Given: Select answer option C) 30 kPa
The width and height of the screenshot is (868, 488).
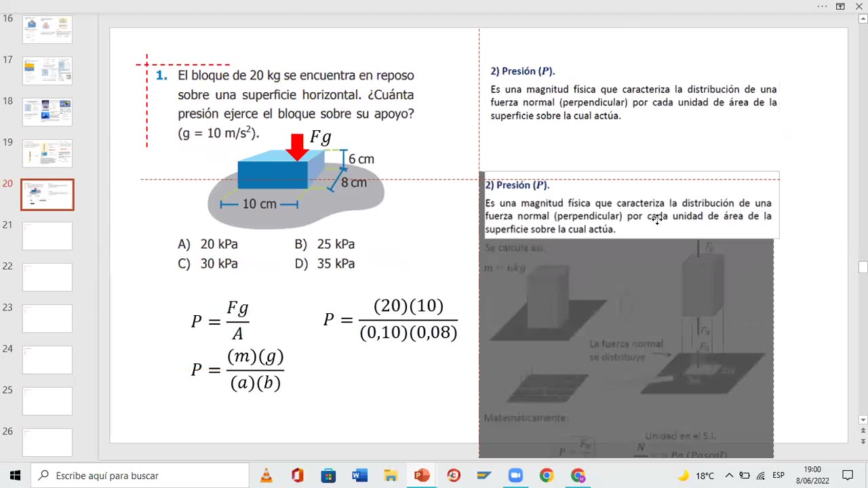Looking at the screenshot, I should pos(208,264).
